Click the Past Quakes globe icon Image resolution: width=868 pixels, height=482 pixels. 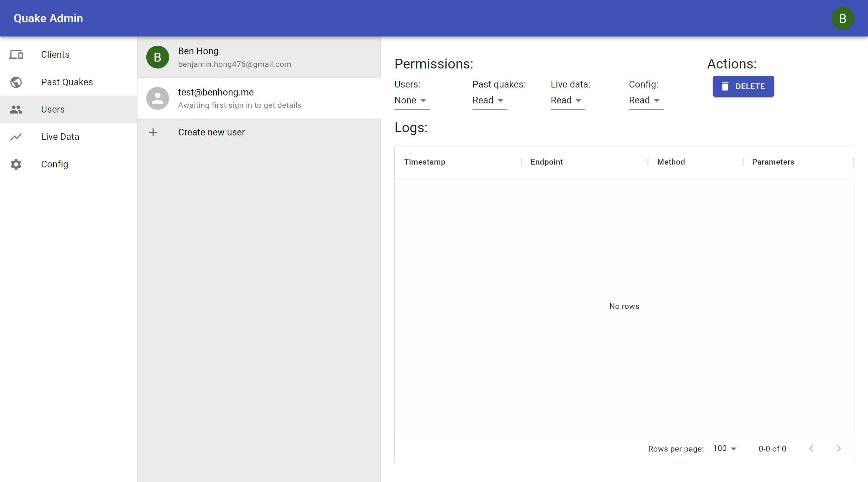pos(16,82)
